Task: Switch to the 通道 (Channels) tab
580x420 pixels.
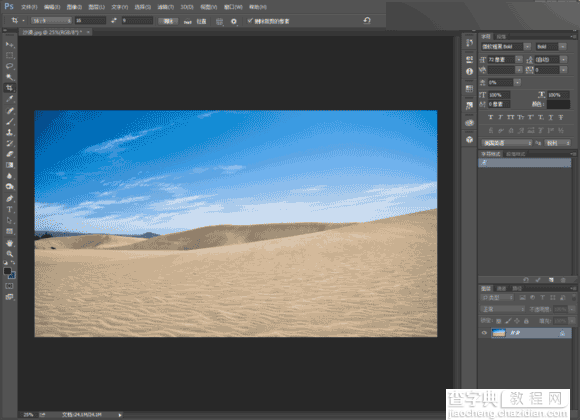Action: pyautogui.click(x=501, y=288)
